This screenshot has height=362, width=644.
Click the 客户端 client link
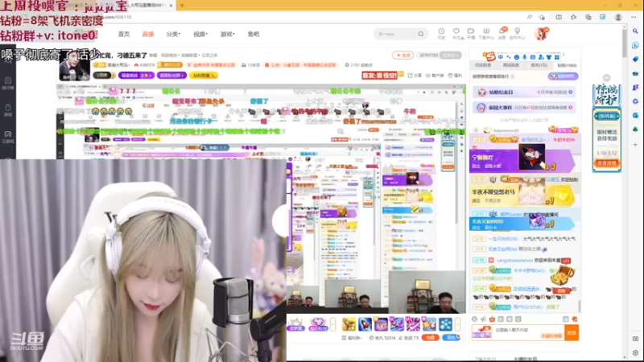tap(435, 76)
